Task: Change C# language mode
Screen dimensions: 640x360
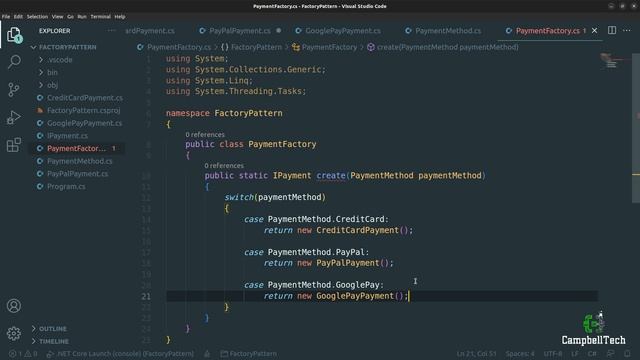Action: pyautogui.click(x=592, y=354)
